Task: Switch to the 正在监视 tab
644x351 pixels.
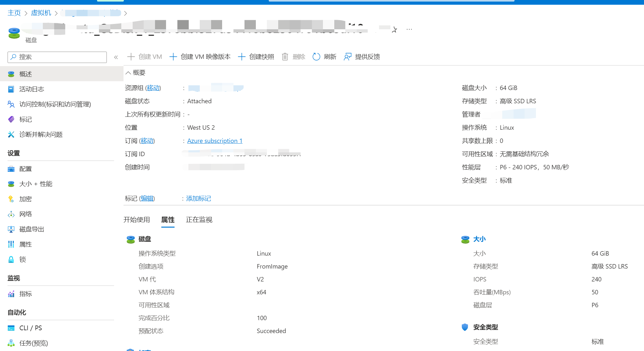Action: click(x=198, y=220)
